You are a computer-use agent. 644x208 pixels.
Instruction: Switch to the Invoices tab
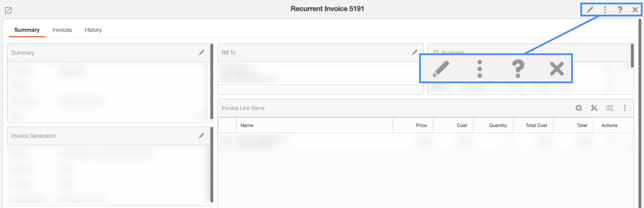62,30
